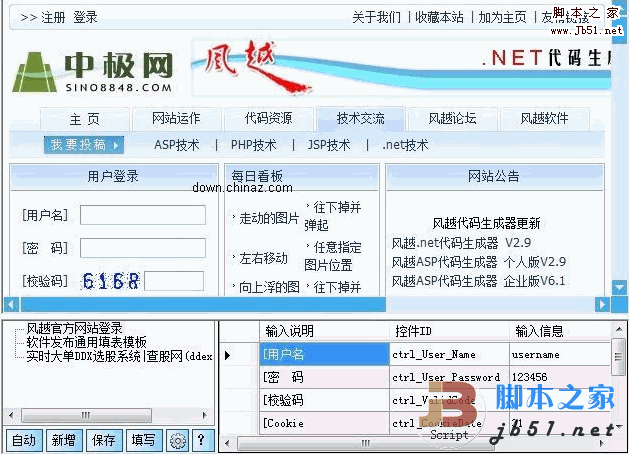Select tree item 实时大单DDX选股系统

click(120, 356)
